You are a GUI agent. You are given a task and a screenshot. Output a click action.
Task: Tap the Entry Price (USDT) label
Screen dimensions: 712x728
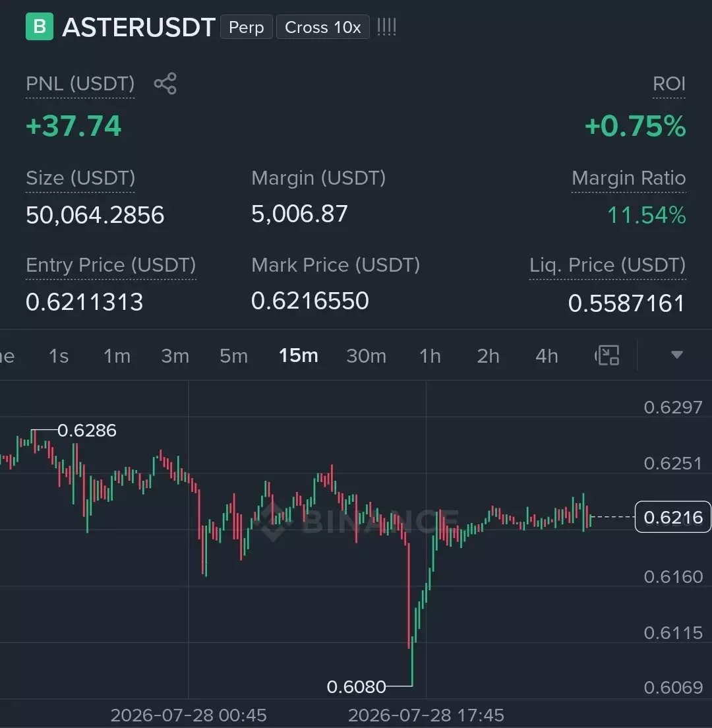click(x=111, y=265)
